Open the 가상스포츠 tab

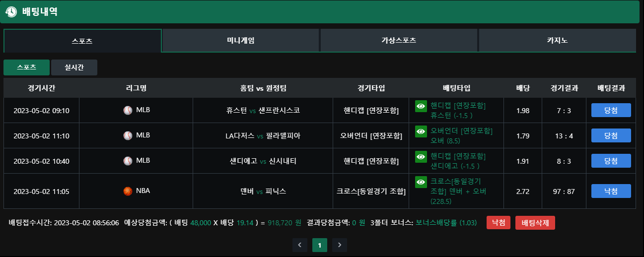pos(399,41)
